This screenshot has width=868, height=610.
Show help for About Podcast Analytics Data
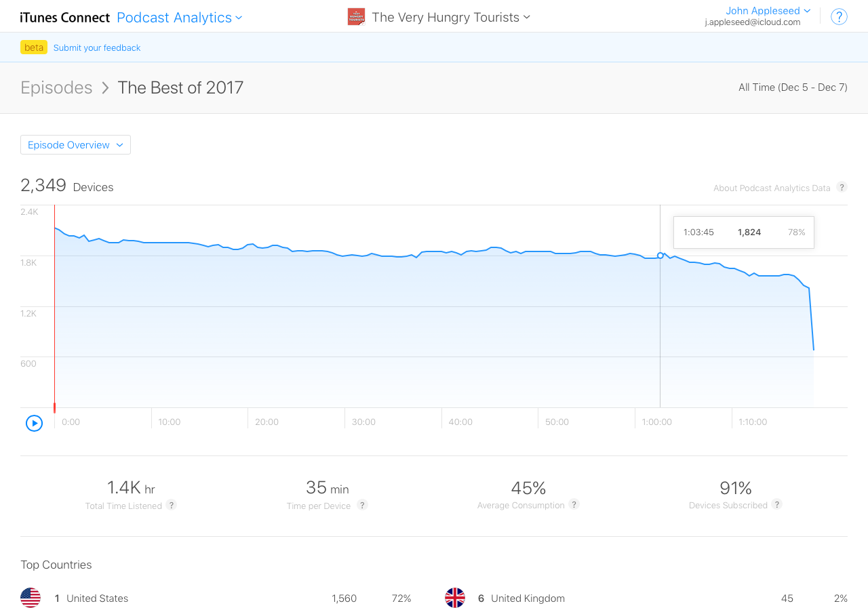tap(842, 188)
